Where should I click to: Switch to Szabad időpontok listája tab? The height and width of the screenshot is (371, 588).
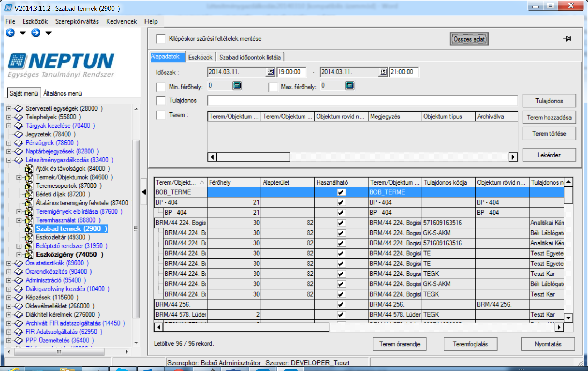(250, 57)
